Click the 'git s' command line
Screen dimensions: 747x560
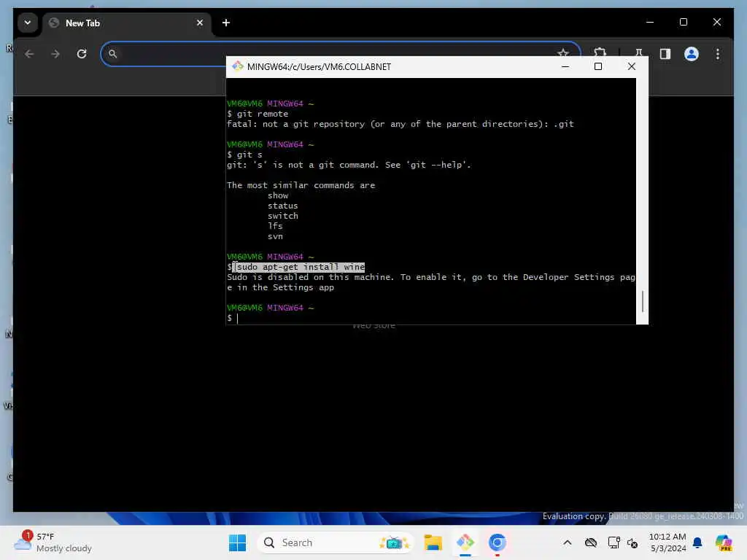pos(244,155)
